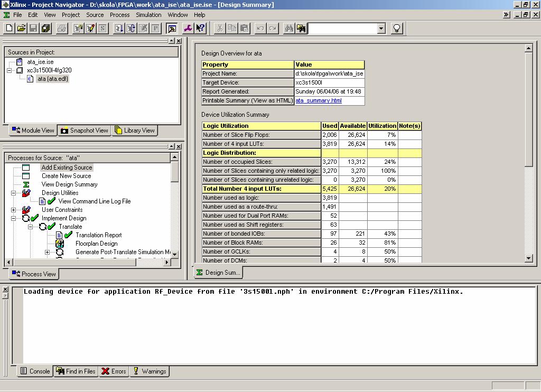Screen dimensions: 541x392
Task: Click the Find binoculars toolbar icon
Action: [289, 29]
